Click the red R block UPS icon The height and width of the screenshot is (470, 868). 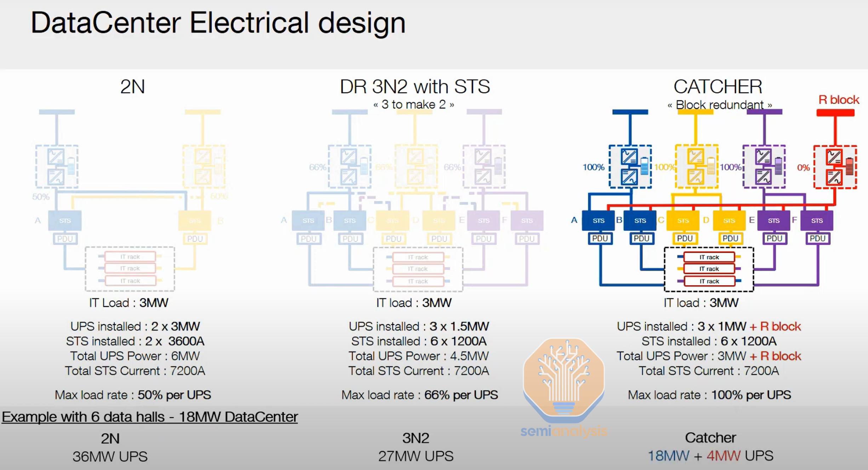point(835,167)
